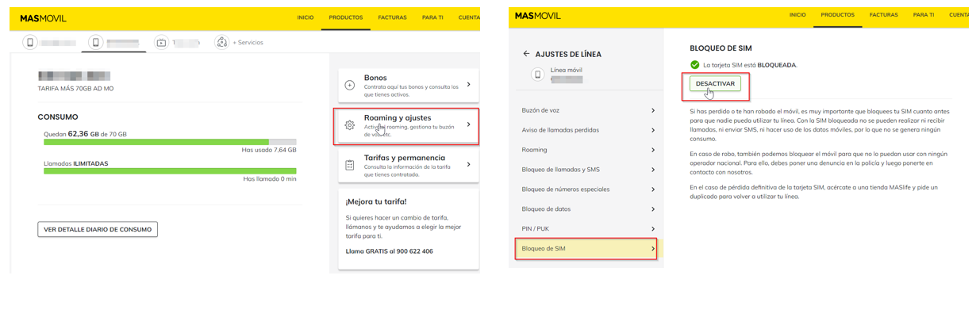Screen dimensions: 980x310
Task: Expand Bloqueo de datos option
Action: (x=588, y=209)
